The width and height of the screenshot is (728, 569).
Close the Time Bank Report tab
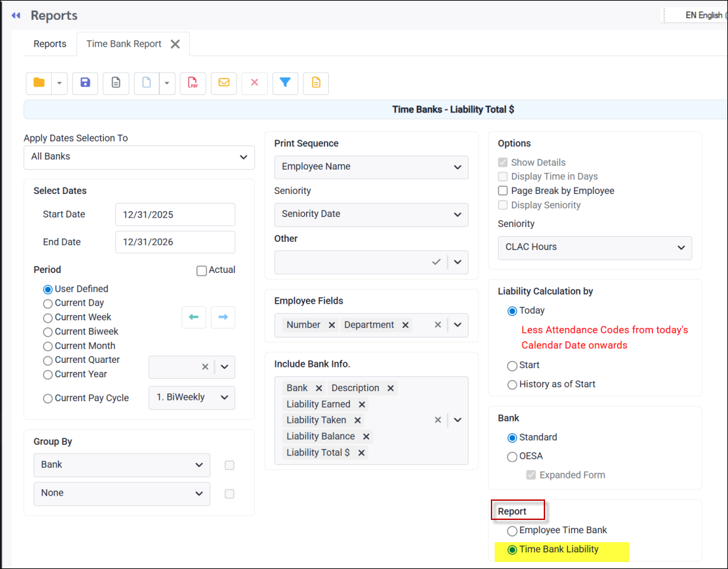[175, 44]
